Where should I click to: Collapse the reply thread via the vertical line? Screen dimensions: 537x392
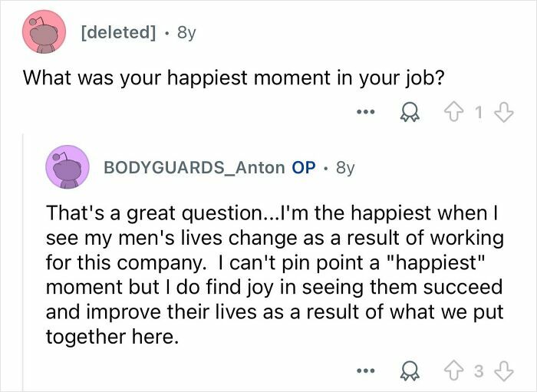(x=23, y=262)
